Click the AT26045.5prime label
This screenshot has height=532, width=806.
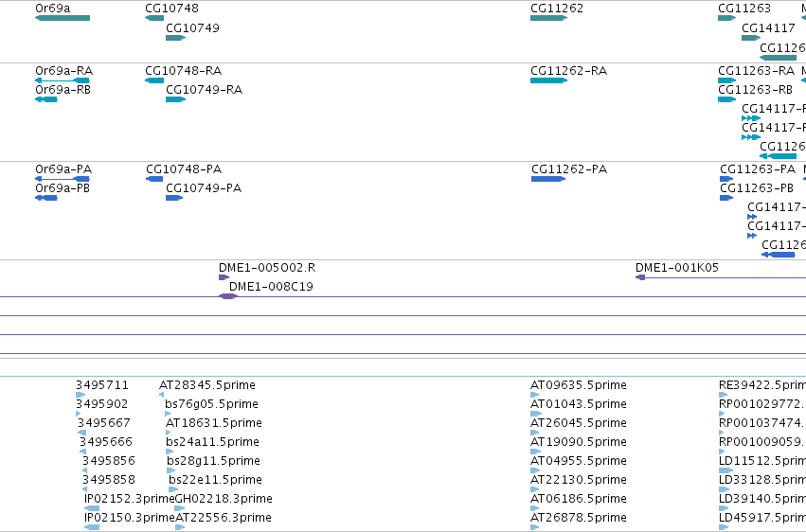coord(579,423)
